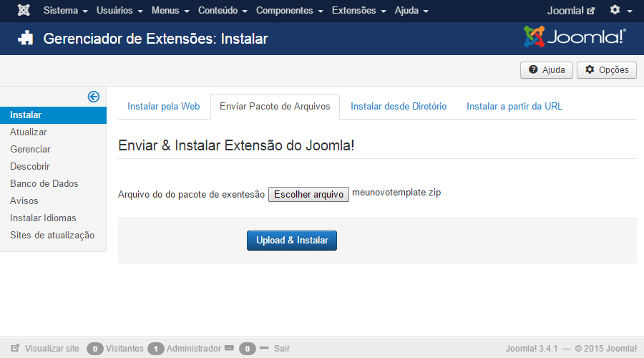The width and height of the screenshot is (644, 358).
Task: Open Sites de atualização in sidebar
Action: pyautogui.click(x=52, y=235)
